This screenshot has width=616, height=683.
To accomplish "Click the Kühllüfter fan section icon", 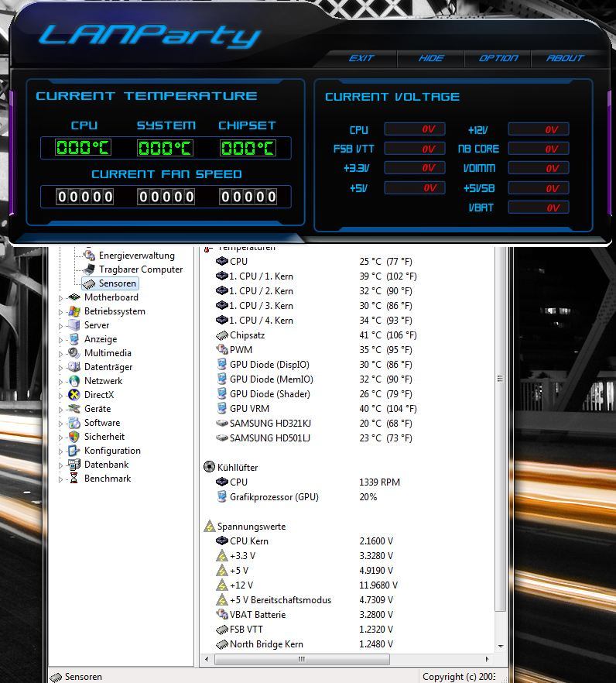I will click(x=210, y=467).
